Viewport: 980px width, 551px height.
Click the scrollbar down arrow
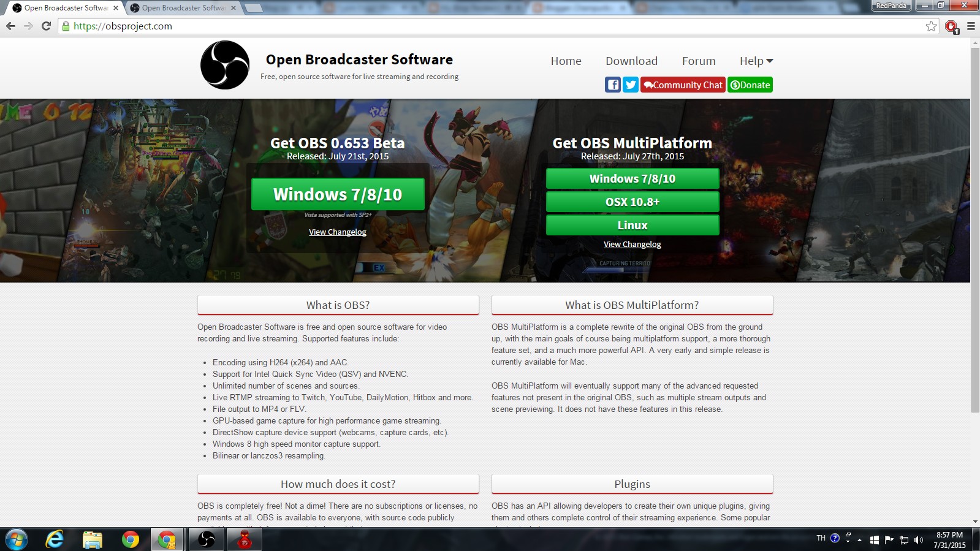click(975, 522)
